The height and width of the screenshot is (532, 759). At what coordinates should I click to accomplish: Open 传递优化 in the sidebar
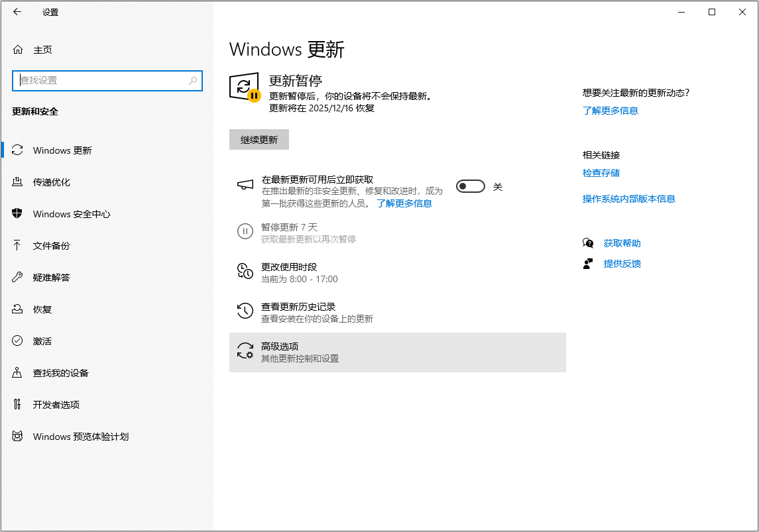(x=52, y=182)
